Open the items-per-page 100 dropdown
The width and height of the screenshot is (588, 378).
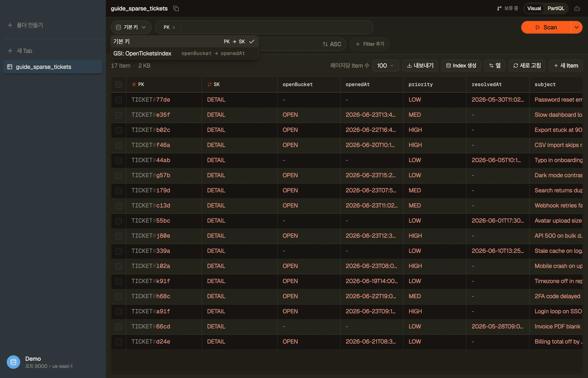coord(385,66)
